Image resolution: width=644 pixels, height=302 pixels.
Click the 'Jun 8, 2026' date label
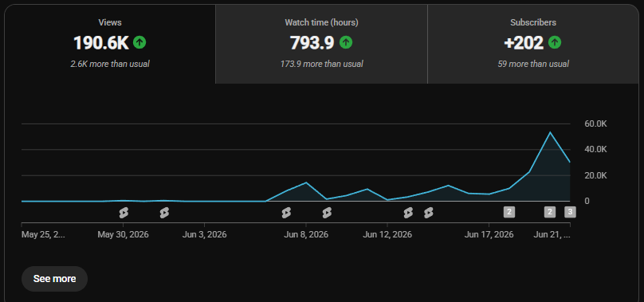(x=306, y=234)
